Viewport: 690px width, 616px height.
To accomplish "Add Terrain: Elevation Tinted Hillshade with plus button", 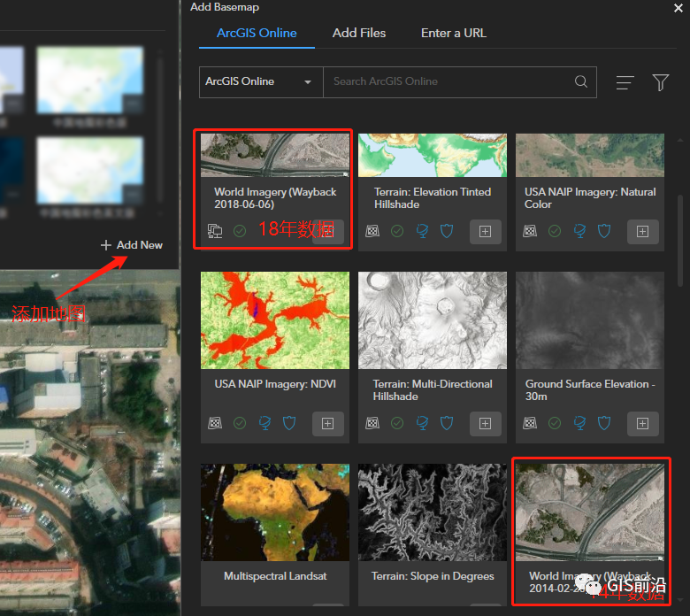I will [x=486, y=232].
